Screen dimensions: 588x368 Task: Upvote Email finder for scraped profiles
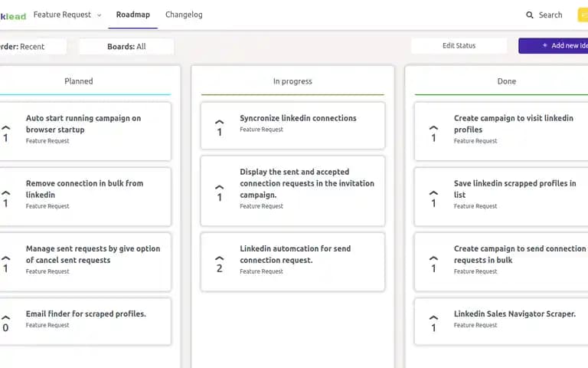(5, 317)
